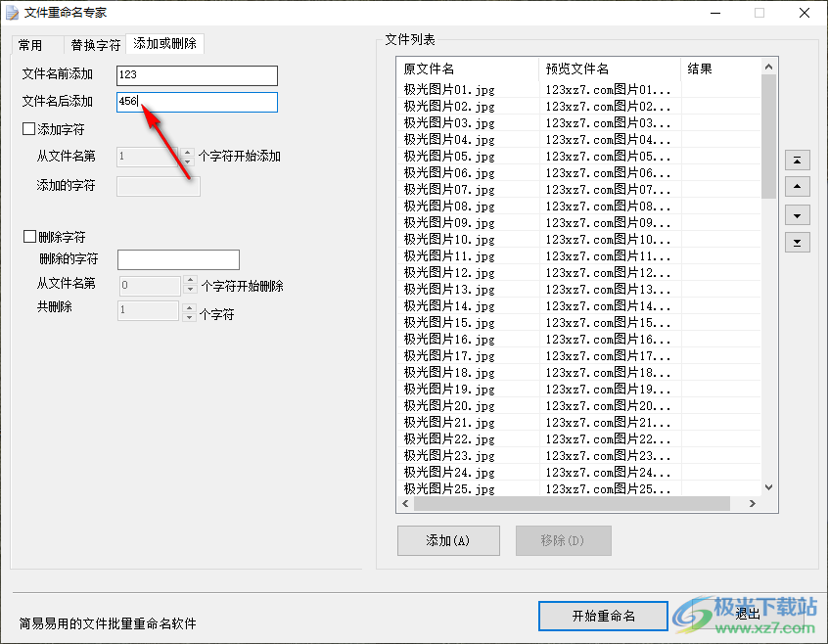Select file 极光图片19.jpg in list

click(x=449, y=389)
